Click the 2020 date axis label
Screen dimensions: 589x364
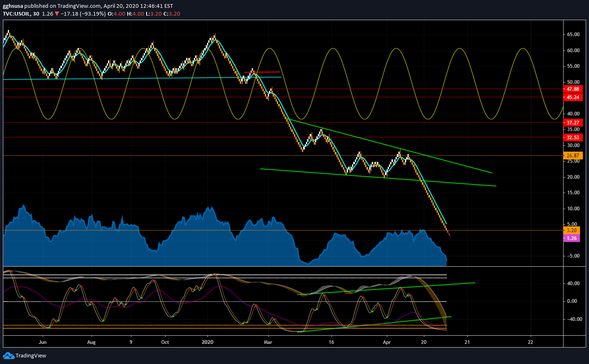click(207, 342)
